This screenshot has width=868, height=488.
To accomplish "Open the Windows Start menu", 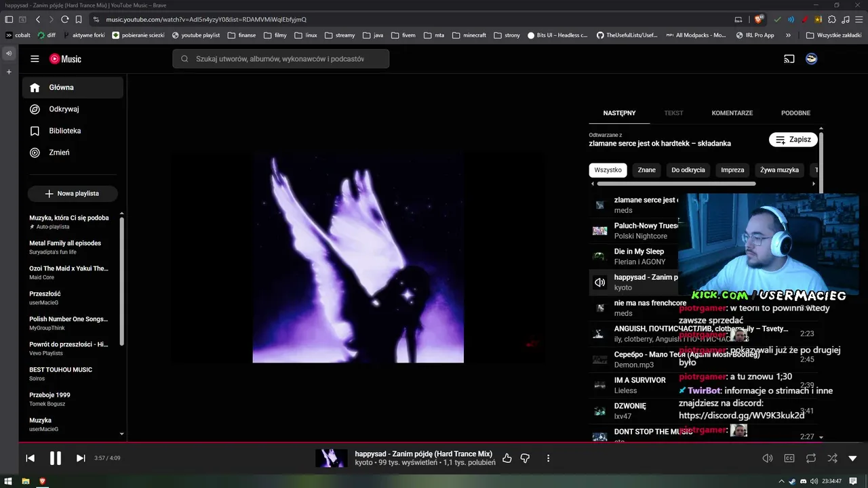I will click(x=8, y=481).
